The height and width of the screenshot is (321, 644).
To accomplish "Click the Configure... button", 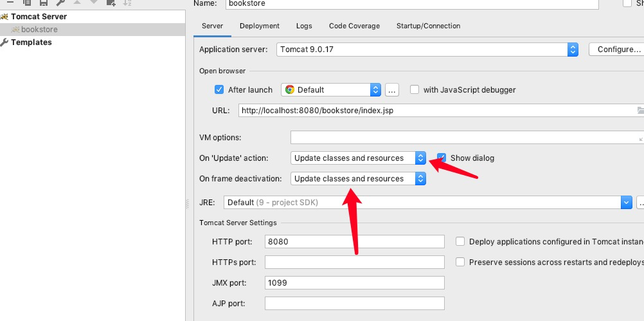I will [616, 50].
